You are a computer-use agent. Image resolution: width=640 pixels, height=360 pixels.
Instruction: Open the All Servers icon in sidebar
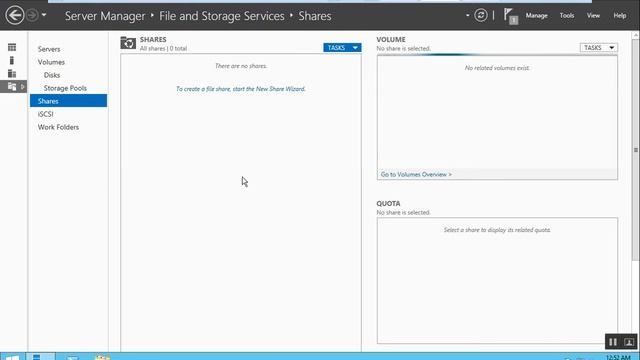12,73
